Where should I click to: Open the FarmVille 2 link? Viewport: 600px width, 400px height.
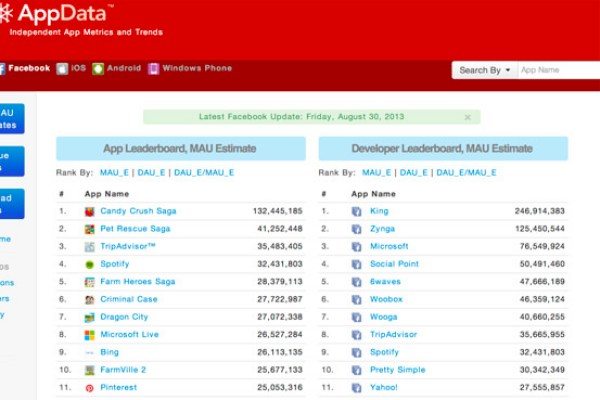[123, 370]
